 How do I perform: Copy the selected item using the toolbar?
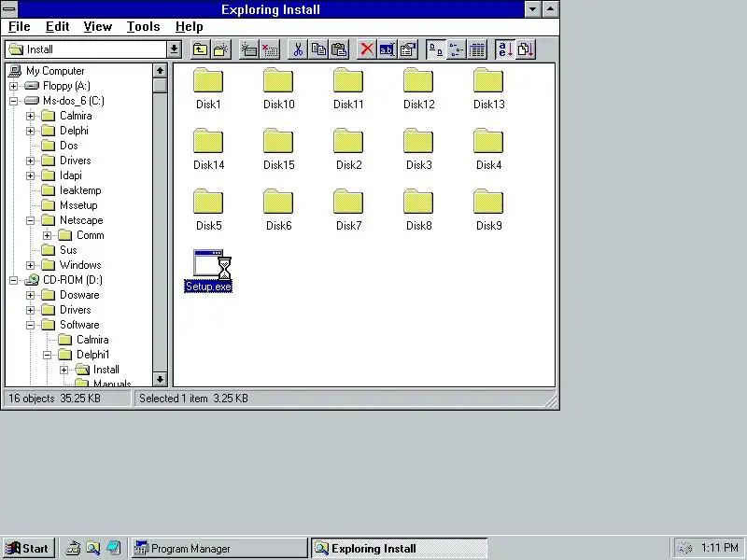(318, 49)
